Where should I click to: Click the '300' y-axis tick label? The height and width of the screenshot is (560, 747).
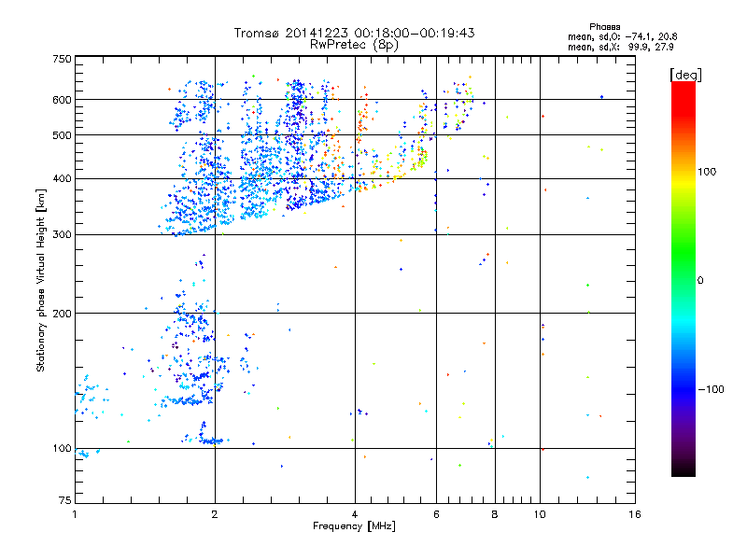[x=62, y=234]
